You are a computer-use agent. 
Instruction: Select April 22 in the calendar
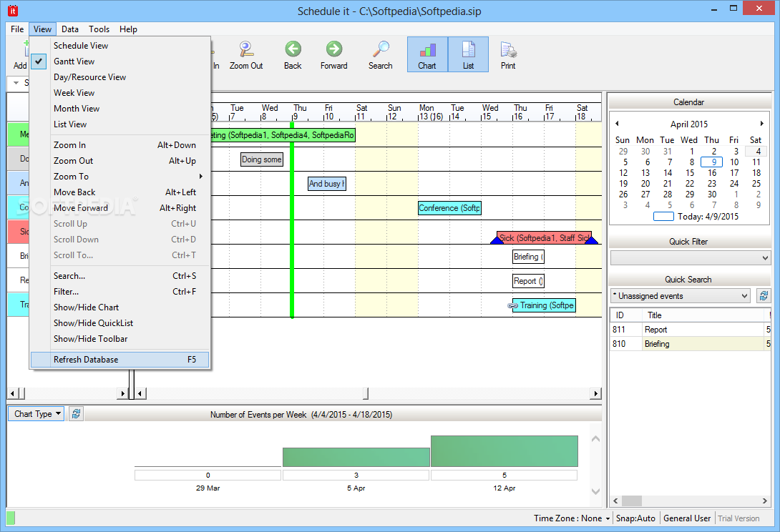690,184
